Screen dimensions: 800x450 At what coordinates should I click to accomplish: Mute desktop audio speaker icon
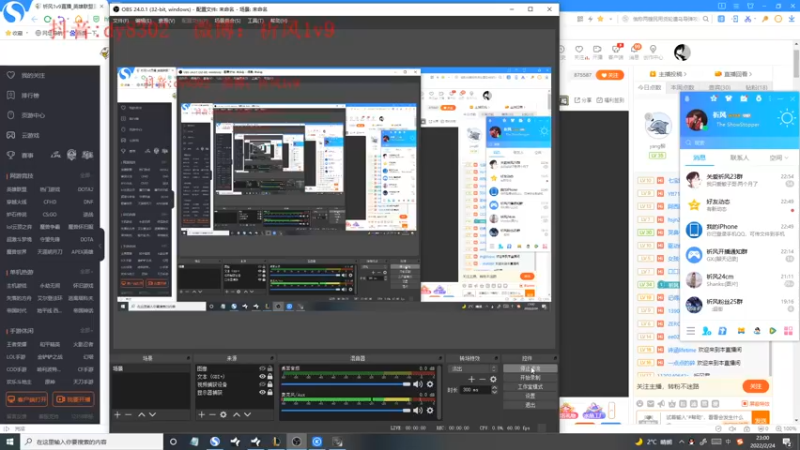pos(418,384)
